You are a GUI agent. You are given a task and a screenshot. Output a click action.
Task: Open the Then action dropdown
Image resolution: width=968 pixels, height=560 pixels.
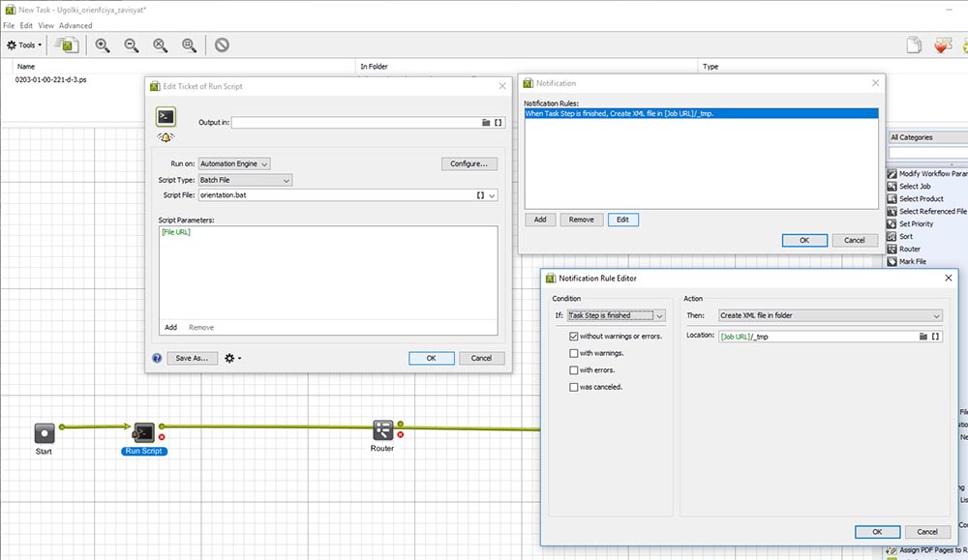point(830,315)
